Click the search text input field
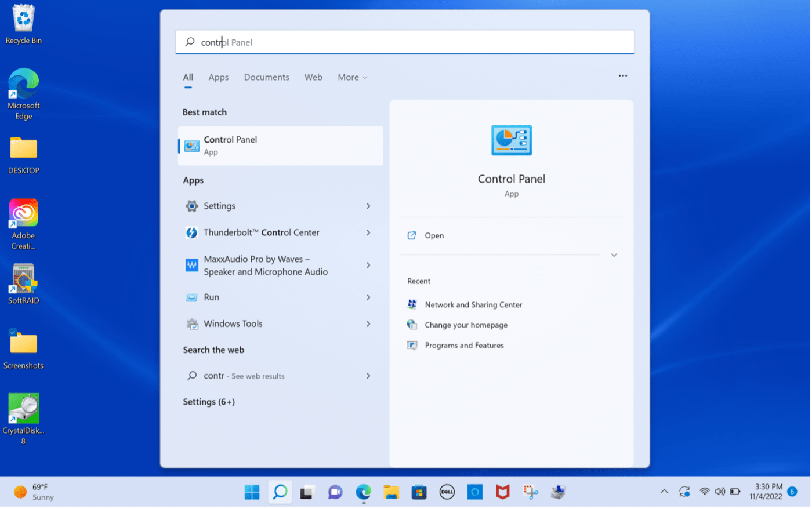This screenshot has height=509, width=812. coord(405,42)
